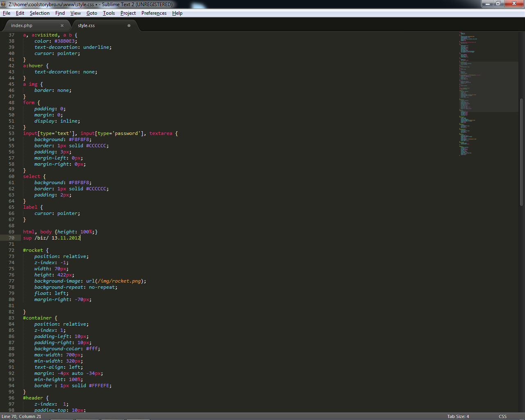Open the Tools menu
Viewport: 525px width, 420px height.
tap(109, 13)
